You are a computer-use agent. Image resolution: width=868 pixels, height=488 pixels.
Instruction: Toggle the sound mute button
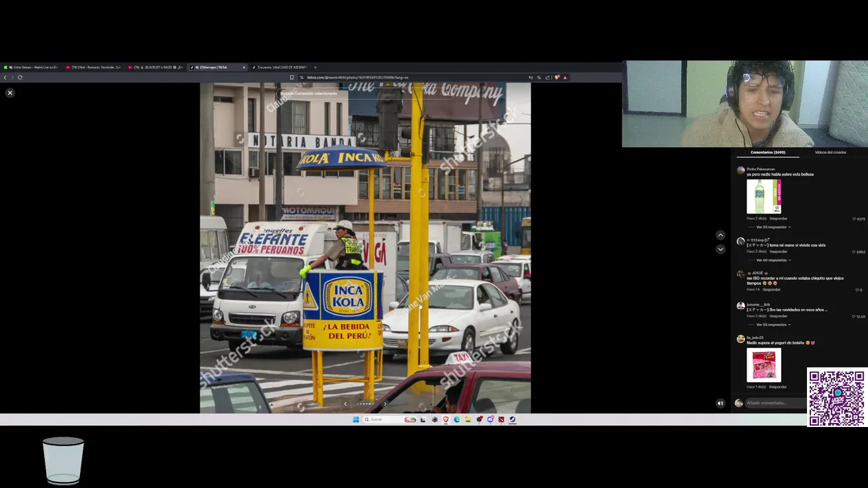click(x=720, y=403)
